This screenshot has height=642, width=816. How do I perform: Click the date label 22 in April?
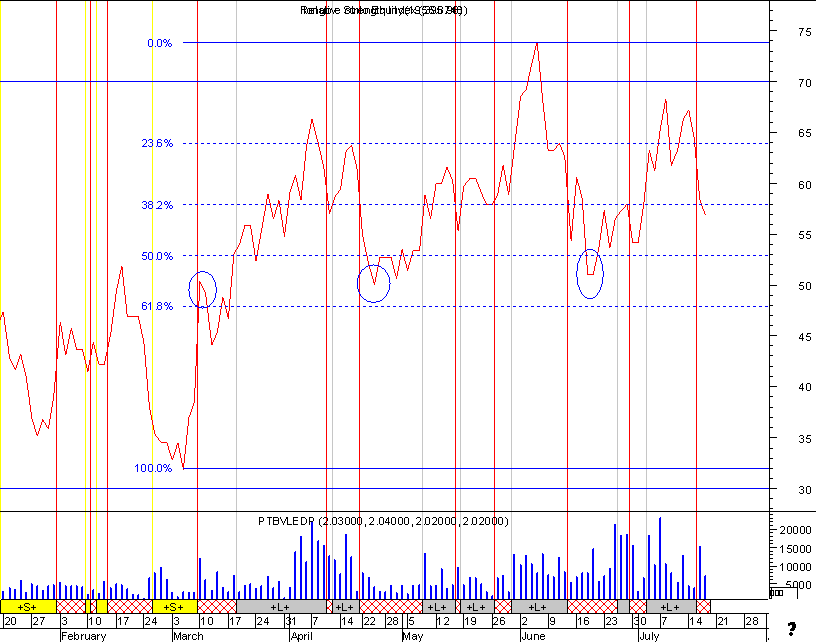pos(369,621)
